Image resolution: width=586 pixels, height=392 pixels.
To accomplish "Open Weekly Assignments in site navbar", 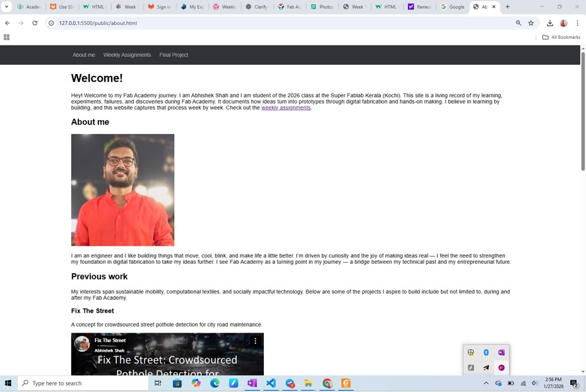I will coord(127,55).
